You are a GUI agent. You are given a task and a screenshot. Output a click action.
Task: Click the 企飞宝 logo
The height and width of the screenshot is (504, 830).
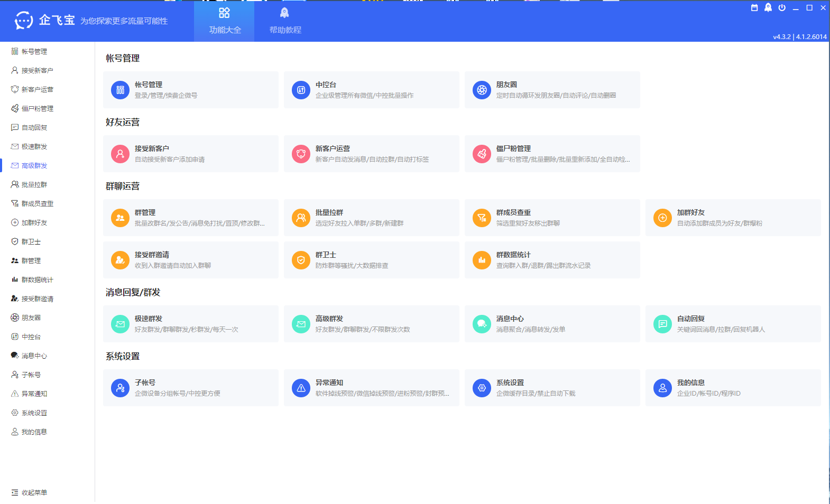[44, 21]
